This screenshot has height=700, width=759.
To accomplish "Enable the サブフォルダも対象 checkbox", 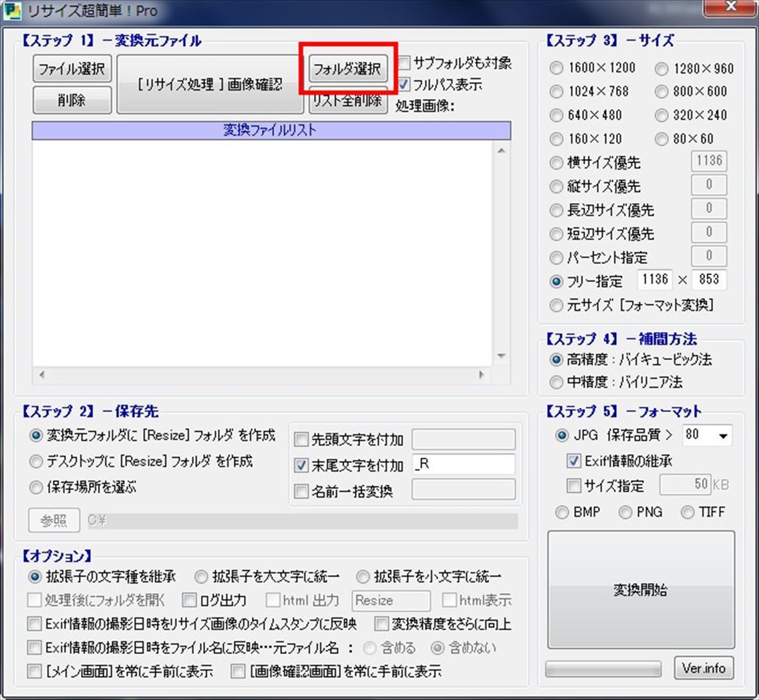I will tap(405, 63).
